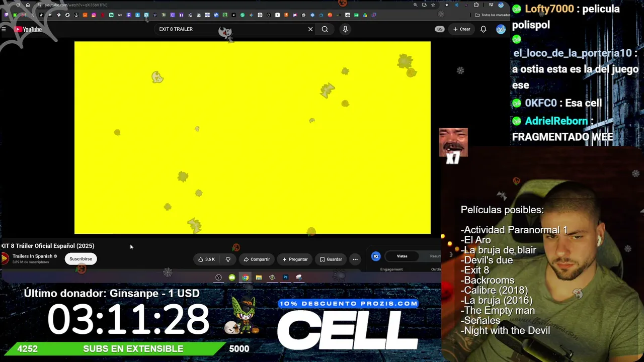Click the 'Engagement' label in the vidIQ panel
Screen dimensions: 644x362
coord(391,269)
